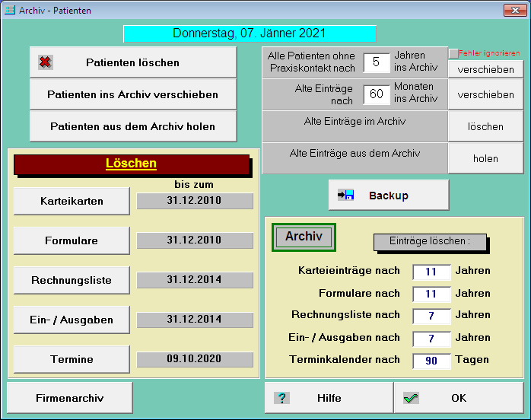
Task: Click löschen for old archive entries
Action: 485,126
